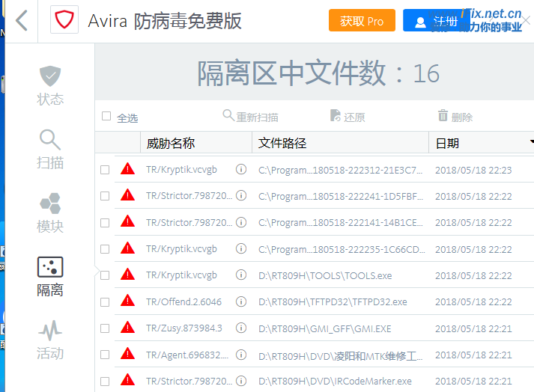Viewport: 534px width, 392px height.
Task: Click info icon for TR/Zusy.873984.3
Action: 241,328
